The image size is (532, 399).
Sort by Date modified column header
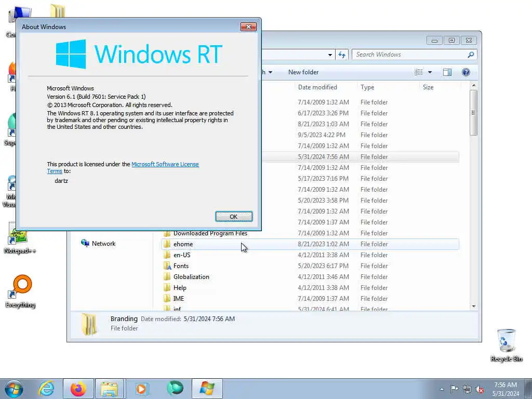click(x=317, y=87)
